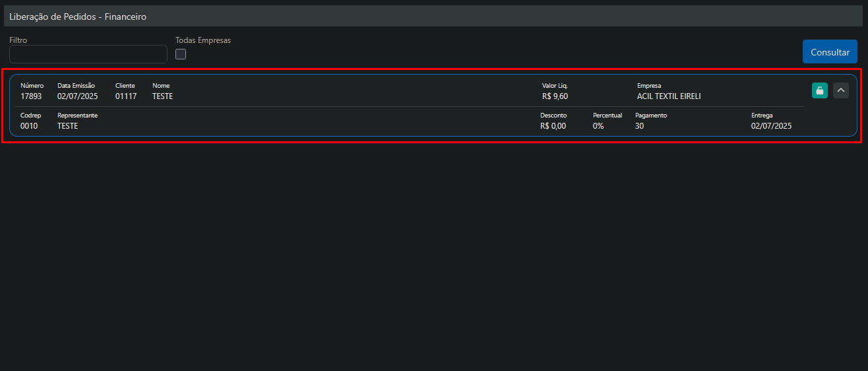This screenshot has width=868, height=371.
Task: Click the Filtro label text
Action: (x=18, y=40)
